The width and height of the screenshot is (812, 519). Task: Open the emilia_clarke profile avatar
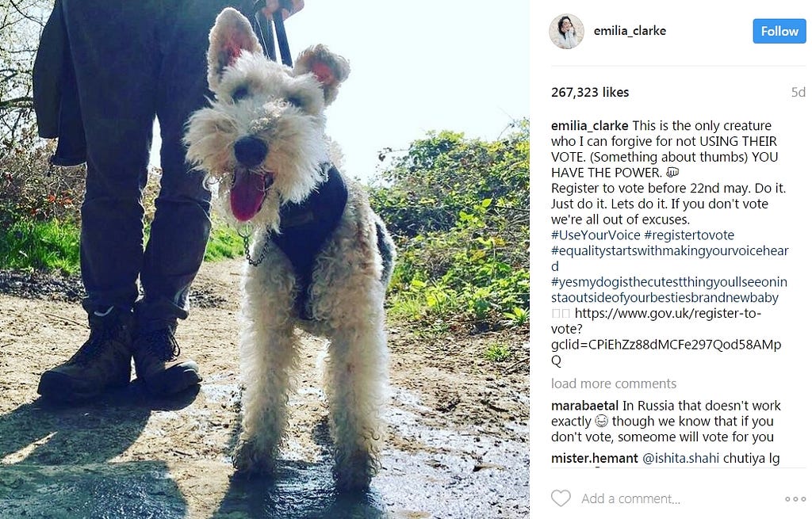(x=566, y=32)
